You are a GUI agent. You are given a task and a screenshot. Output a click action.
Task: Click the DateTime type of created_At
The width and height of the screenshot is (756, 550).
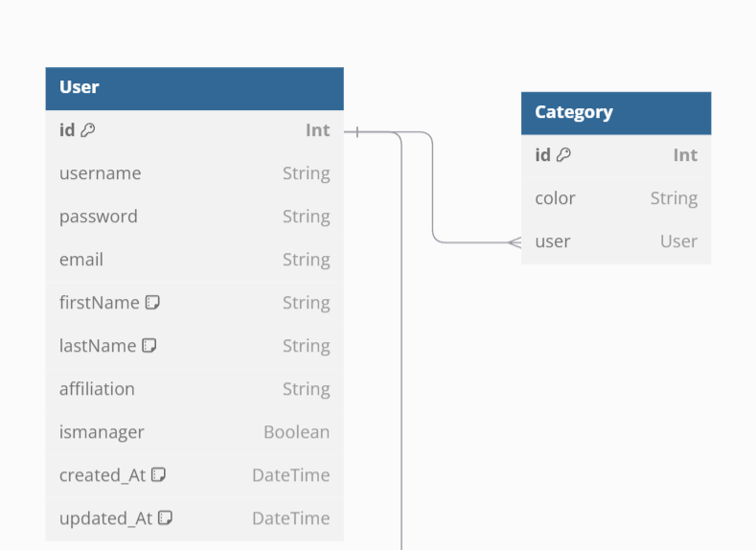(x=290, y=475)
